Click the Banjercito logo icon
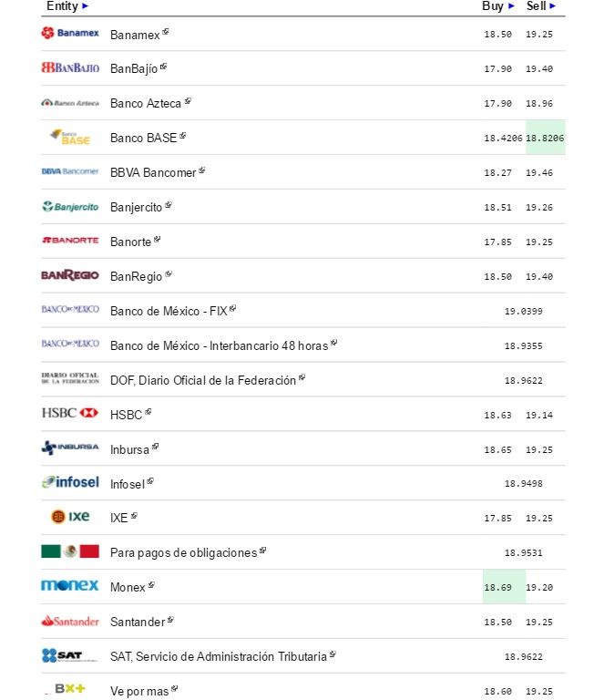The height and width of the screenshot is (700, 604). pos(70,207)
